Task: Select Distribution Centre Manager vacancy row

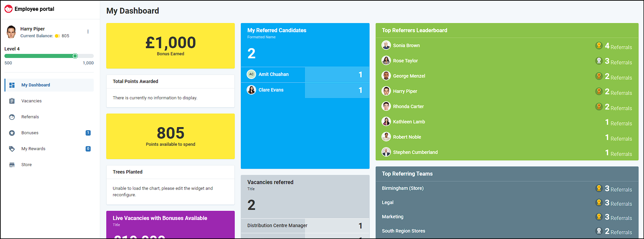Action: [x=277, y=225]
